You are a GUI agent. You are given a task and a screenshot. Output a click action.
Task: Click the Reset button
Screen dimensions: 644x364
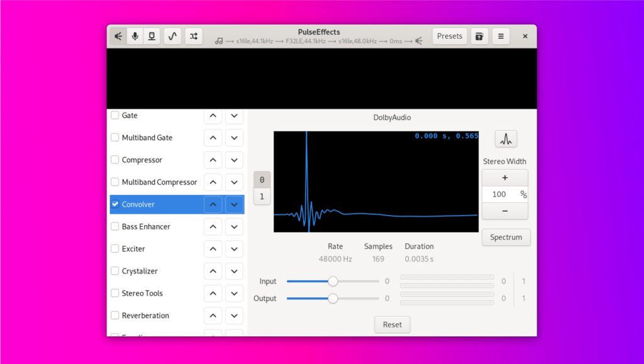(392, 325)
